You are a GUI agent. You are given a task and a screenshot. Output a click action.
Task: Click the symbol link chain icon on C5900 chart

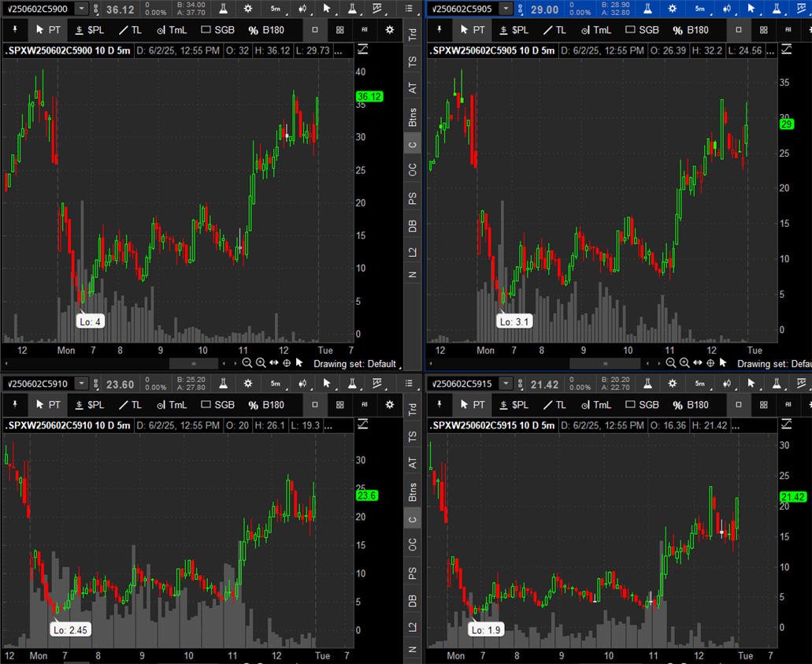[x=96, y=9]
